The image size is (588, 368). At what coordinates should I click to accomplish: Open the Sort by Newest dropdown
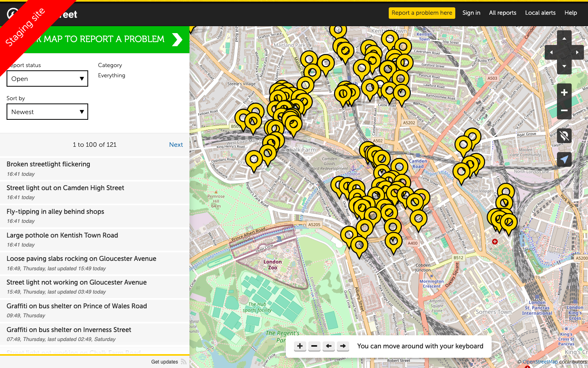(x=47, y=112)
